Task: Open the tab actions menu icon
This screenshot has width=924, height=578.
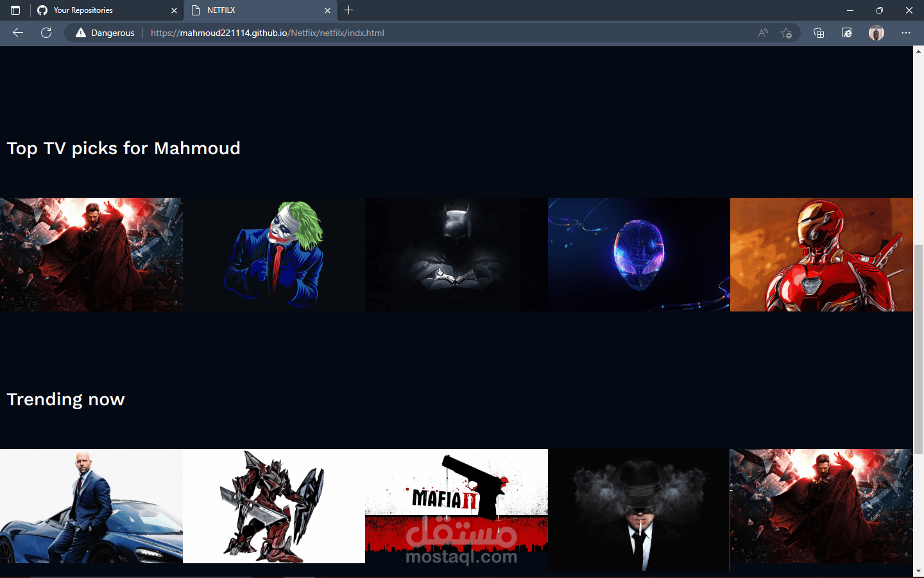Action: (15, 10)
